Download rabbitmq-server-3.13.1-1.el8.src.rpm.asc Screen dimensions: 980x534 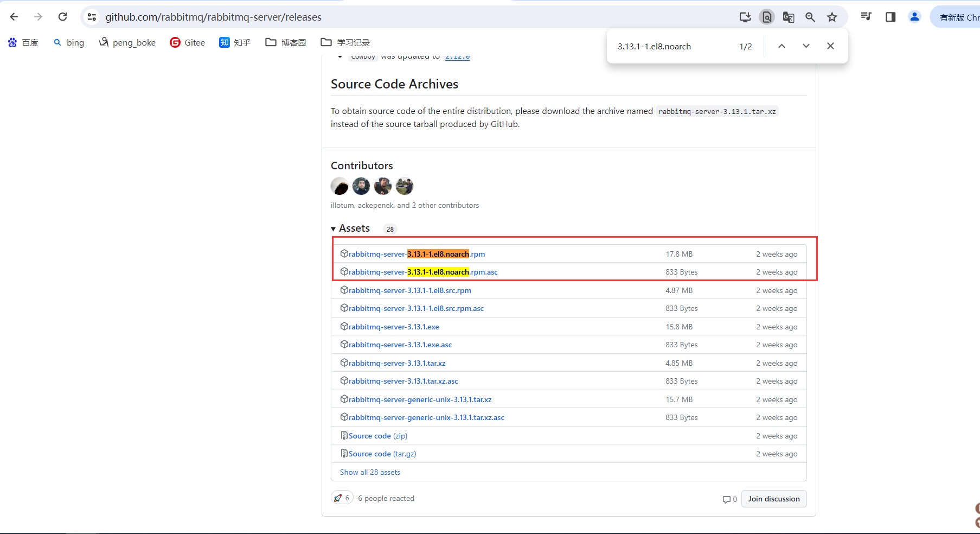tap(416, 308)
